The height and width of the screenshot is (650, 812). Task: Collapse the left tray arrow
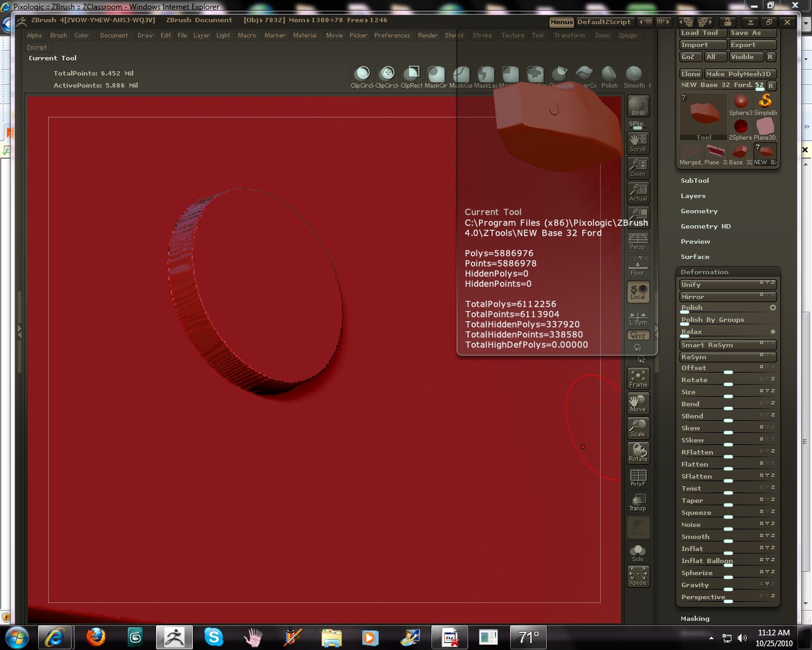point(20,331)
